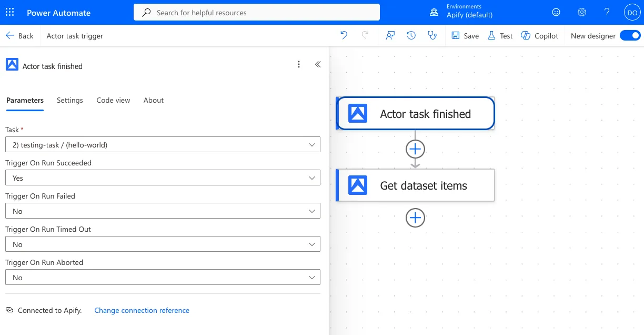
Task: Open the feedback smiley icon
Action: click(x=556, y=12)
